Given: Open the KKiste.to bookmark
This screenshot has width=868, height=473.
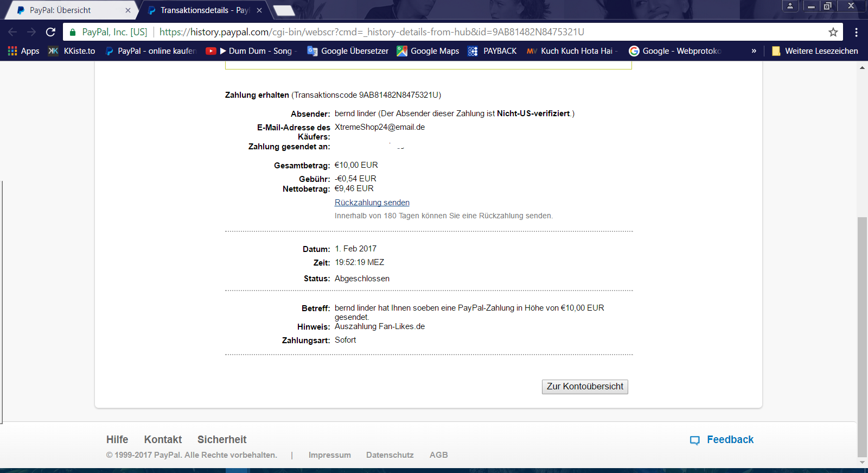Looking at the screenshot, I should pyautogui.click(x=72, y=51).
